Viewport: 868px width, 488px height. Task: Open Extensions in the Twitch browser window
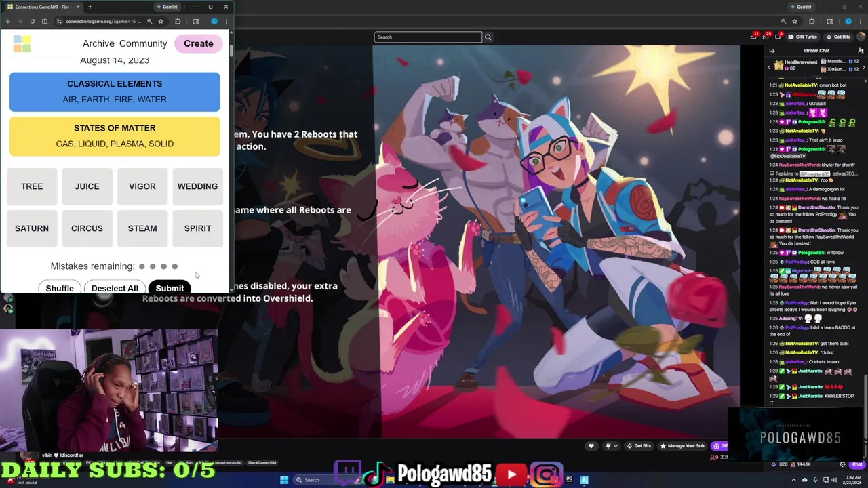pyautogui.click(x=812, y=21)
